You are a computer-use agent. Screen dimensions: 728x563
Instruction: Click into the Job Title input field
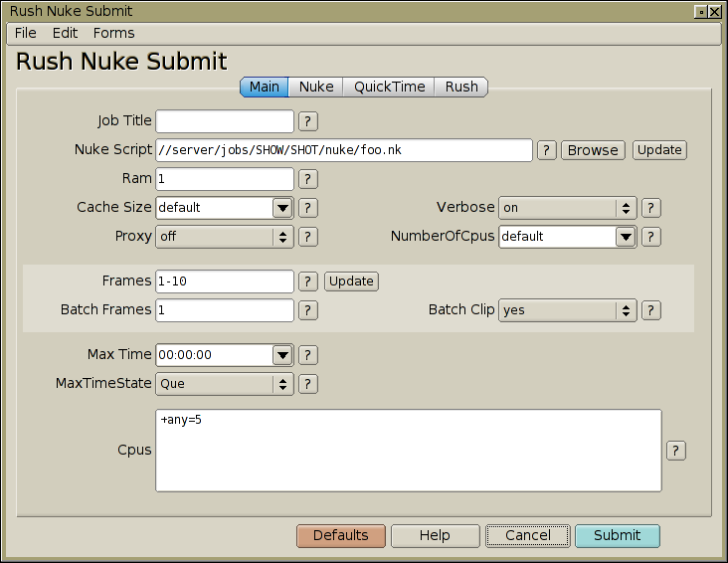point(225,121)
